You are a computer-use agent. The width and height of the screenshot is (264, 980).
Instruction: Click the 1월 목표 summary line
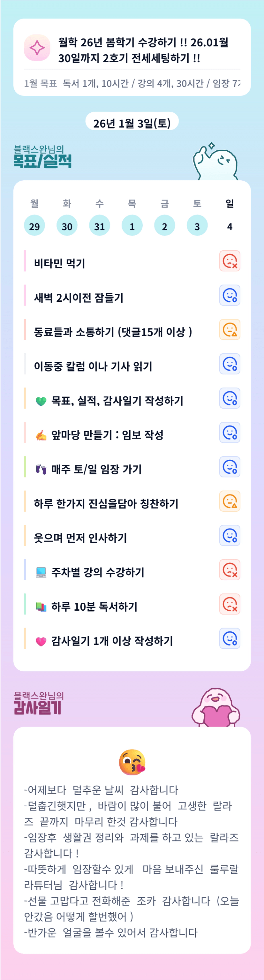coord(132,83)
